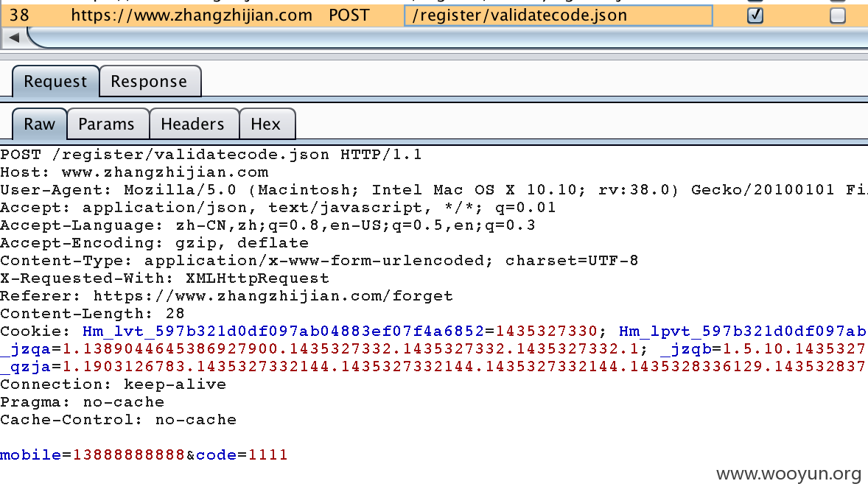
Task: Click the Cookie name Hm_lvt_597b321d0df097ab04883ef07f4a6852
Action: pos(284,331)
